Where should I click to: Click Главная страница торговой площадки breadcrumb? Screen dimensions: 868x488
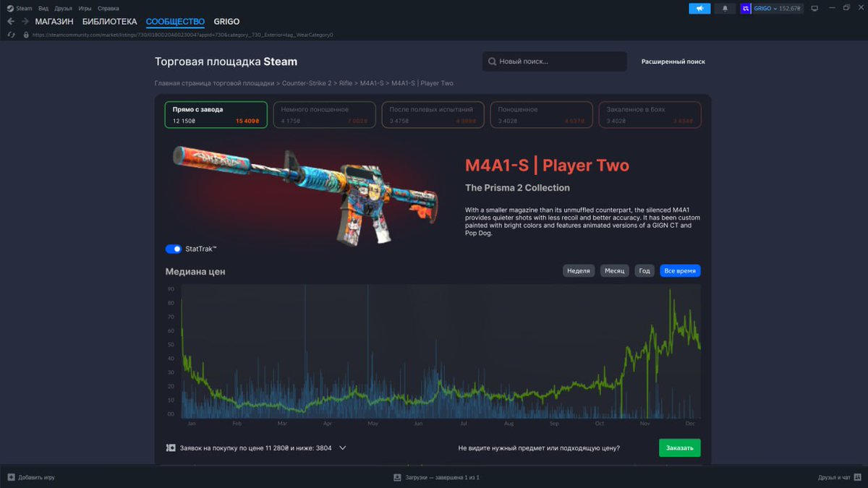[x=215, y=83]
